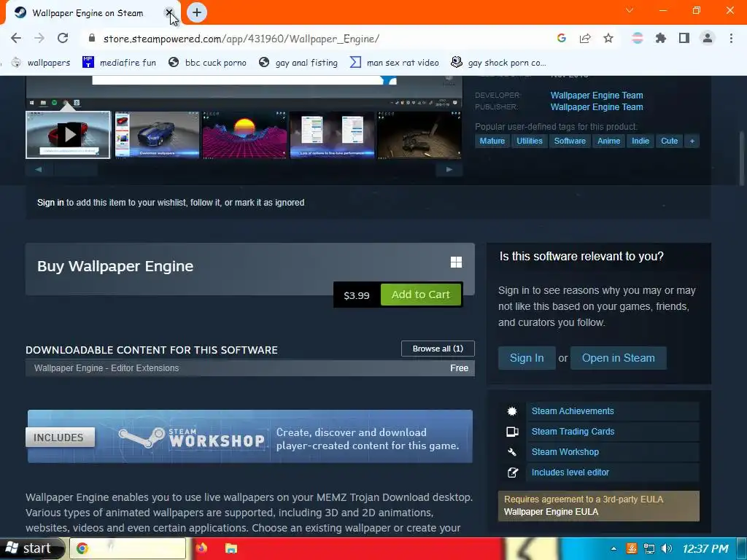Browse all downloadable content
747x560 pixels.
tap(438, 349)
